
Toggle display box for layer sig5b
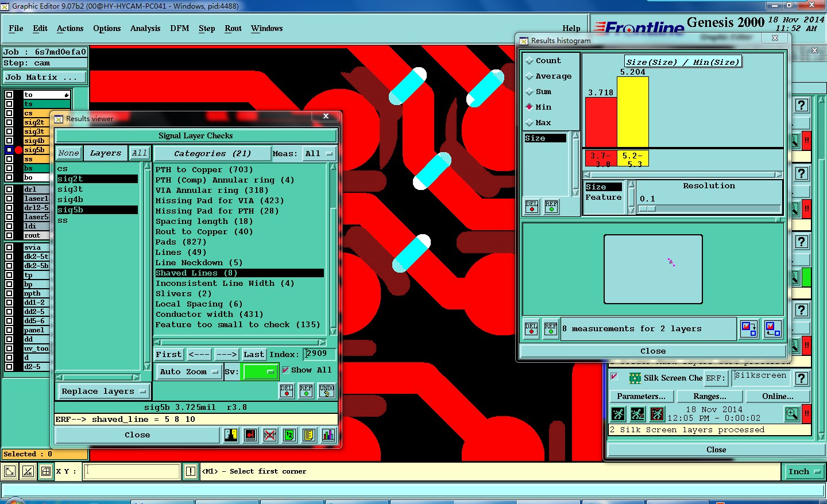(9, 150)
